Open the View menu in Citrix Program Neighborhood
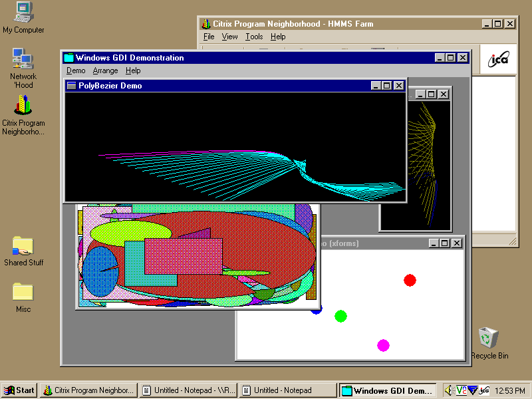 pyautogui.click(x=230, y=37)
